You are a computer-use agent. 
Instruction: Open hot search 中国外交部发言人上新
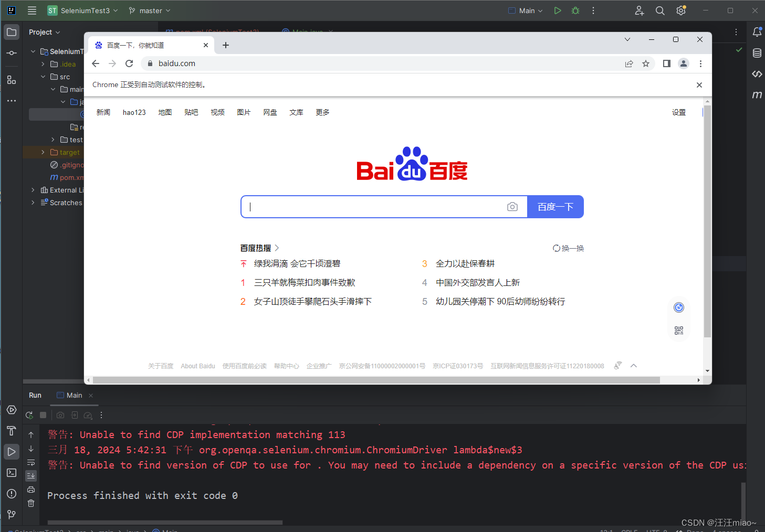coord(478,282)
